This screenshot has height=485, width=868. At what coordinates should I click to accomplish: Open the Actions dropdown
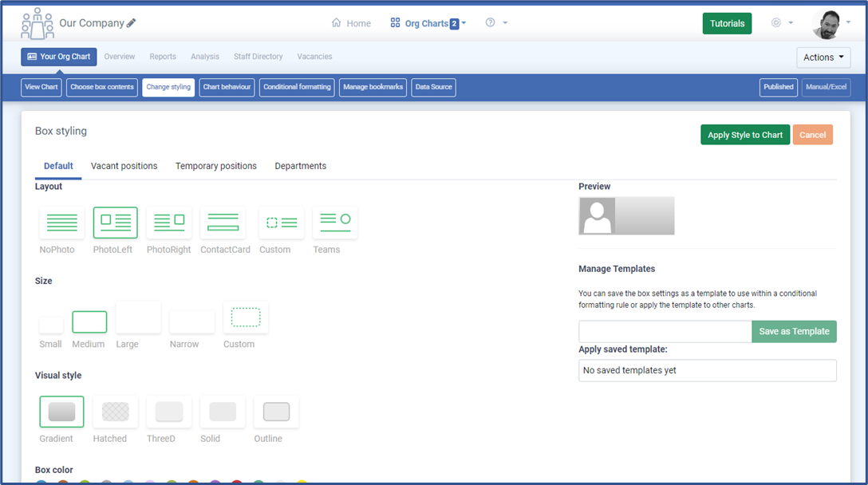823,57
